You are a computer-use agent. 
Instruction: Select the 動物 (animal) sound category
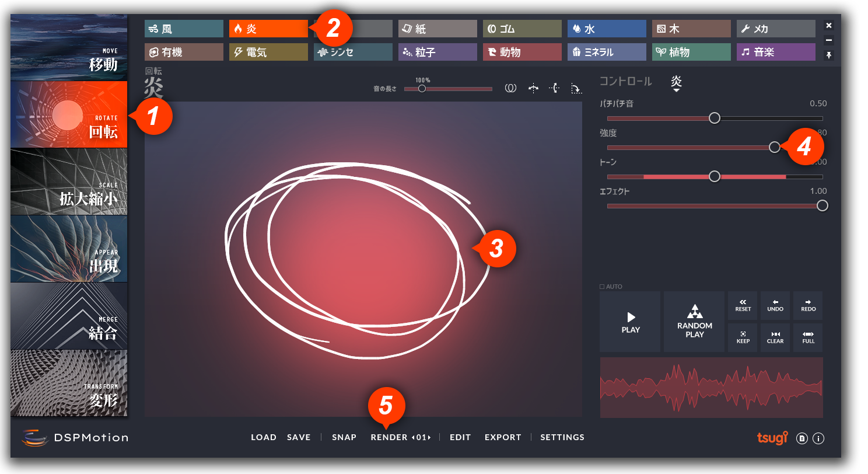(x=522, y=52)
